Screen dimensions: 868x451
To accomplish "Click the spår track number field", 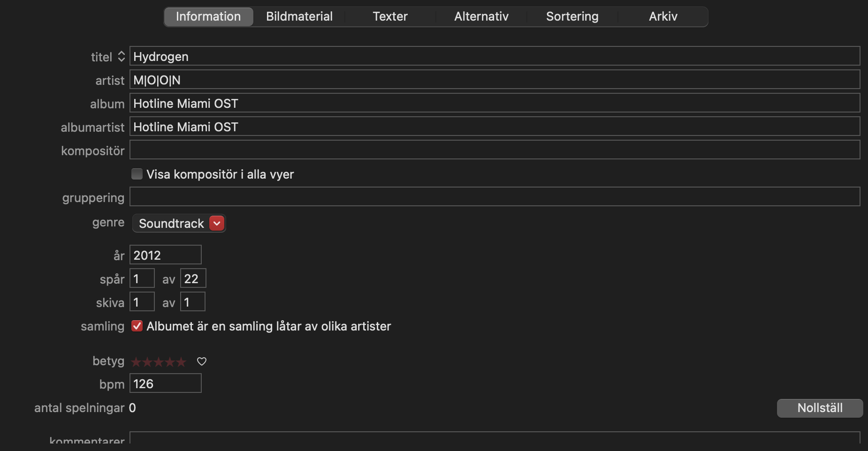I will pyautogui.click(x=142, y=278).
